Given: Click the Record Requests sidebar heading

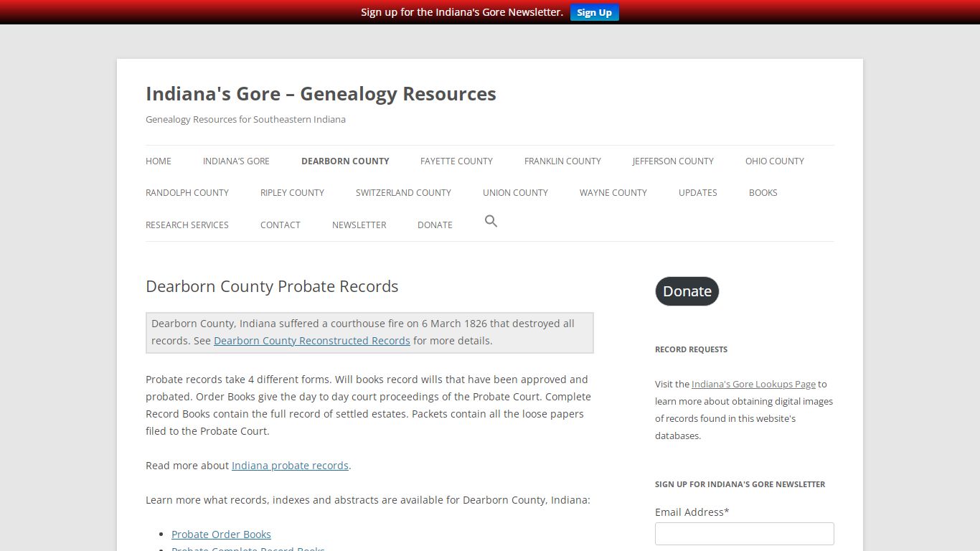Looking at the screenshot, I should (691, 349).
